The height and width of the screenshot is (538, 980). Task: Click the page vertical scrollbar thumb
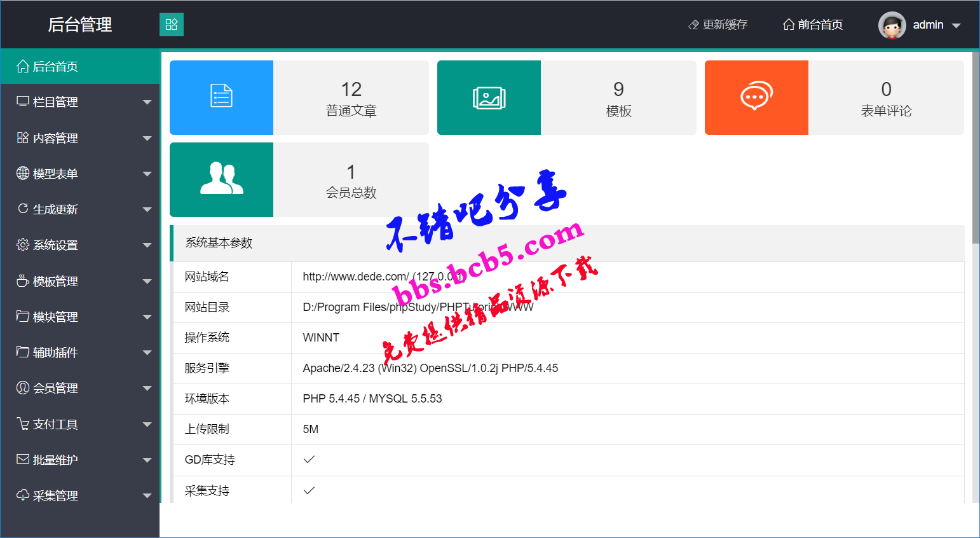click(x=976, y=148)
